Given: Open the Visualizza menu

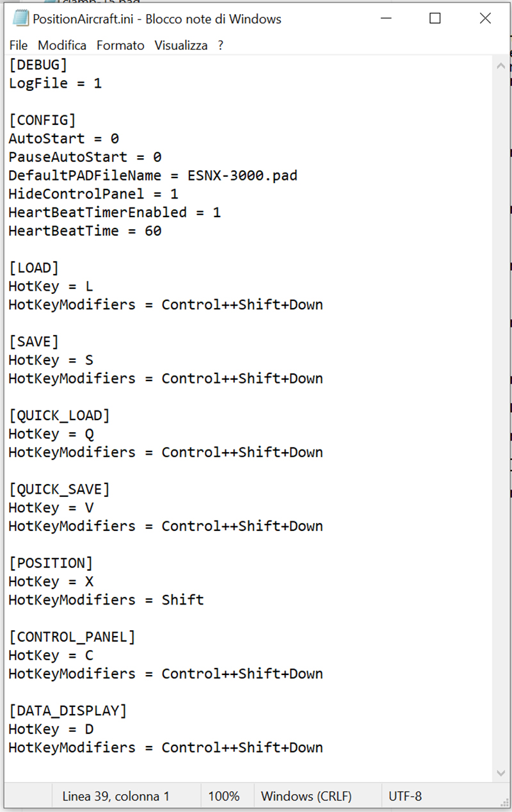Looking at the screenshot, I should [181, 45].
